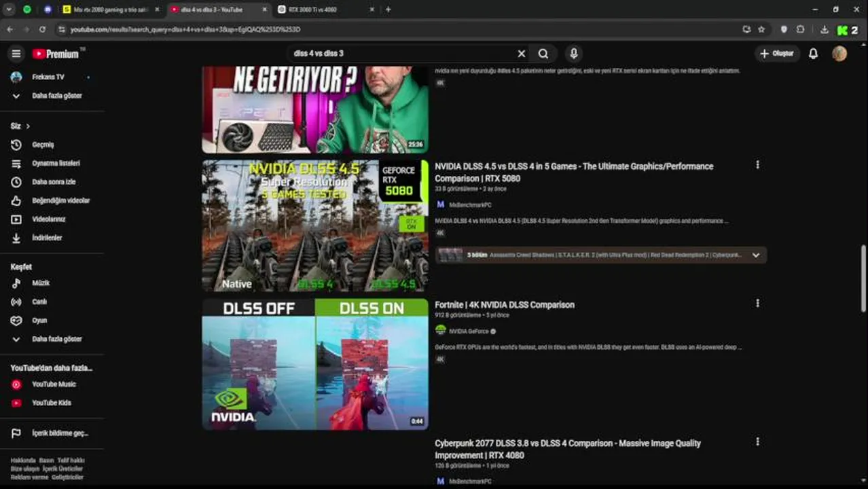Open a new browser tab
Viewport: 868px width, 489px height.
388,10
